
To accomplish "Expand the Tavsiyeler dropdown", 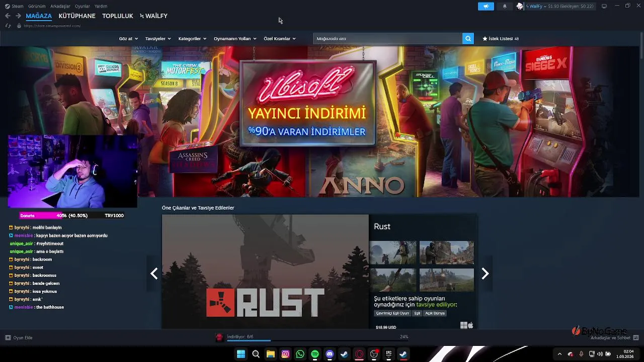I will tap(158, 39).
